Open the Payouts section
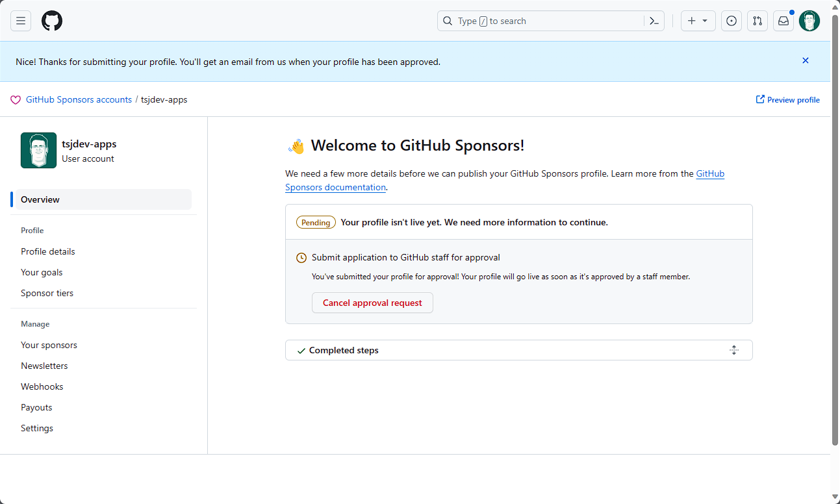Image resolution: width=840 pixels, height=504 pixels. 36,407
